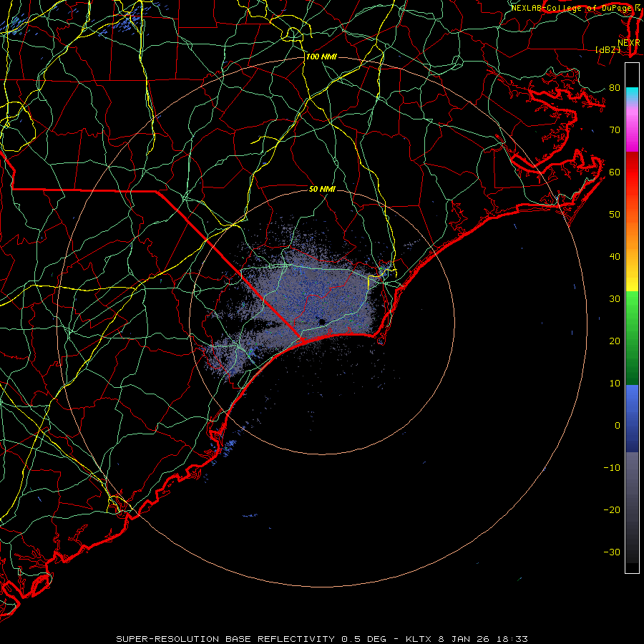The image size is (644, 644).
Task: Pick the bright green color bar segment
Action: pyautogui.click(x=632, y=306)
